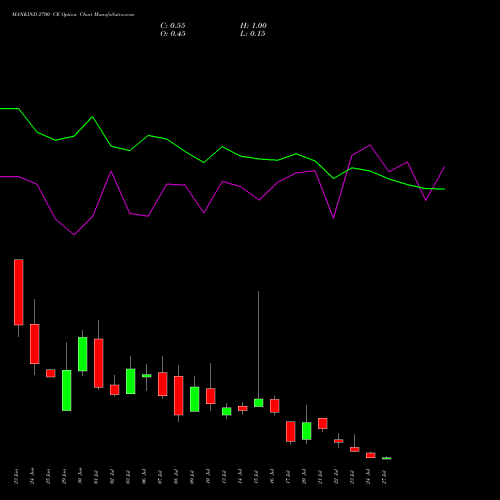The height and width of the screenshot is (500, 500).
Task: Click the tiny green candlestick for 27 Jul
Action: (387, 458)
